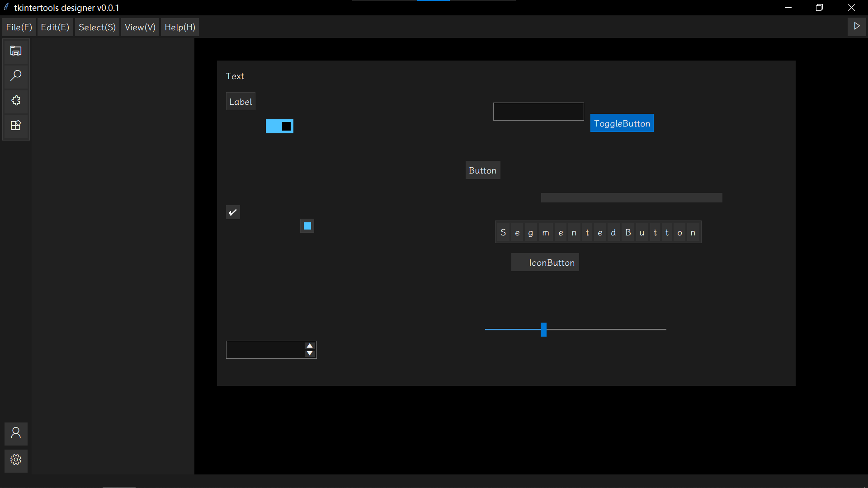Click the blue ToggleButton widget
The image size is (868, 488).
click(622, 123)
